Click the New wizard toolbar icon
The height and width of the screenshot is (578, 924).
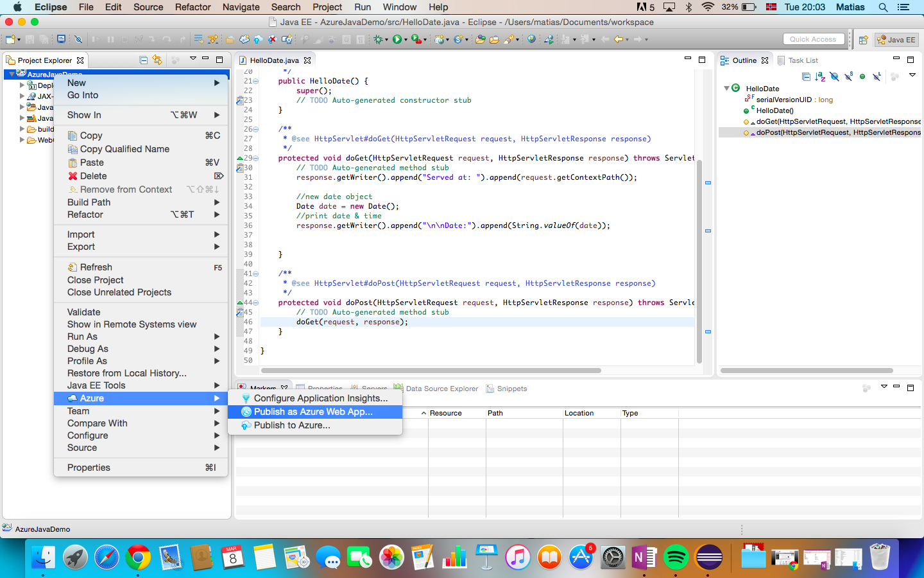coord(10,39)
